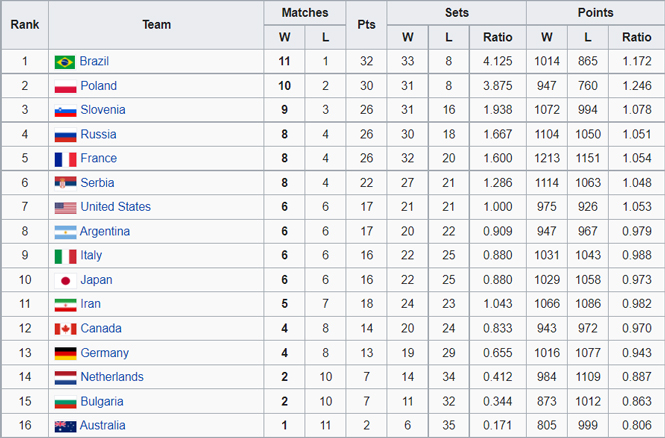Click the Serbia flag icon

pyautogui.click(x=65, y=183)
